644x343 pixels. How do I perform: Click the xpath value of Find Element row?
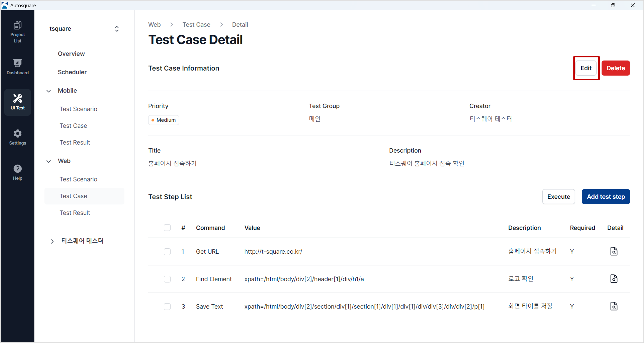(x=304, y=279)
